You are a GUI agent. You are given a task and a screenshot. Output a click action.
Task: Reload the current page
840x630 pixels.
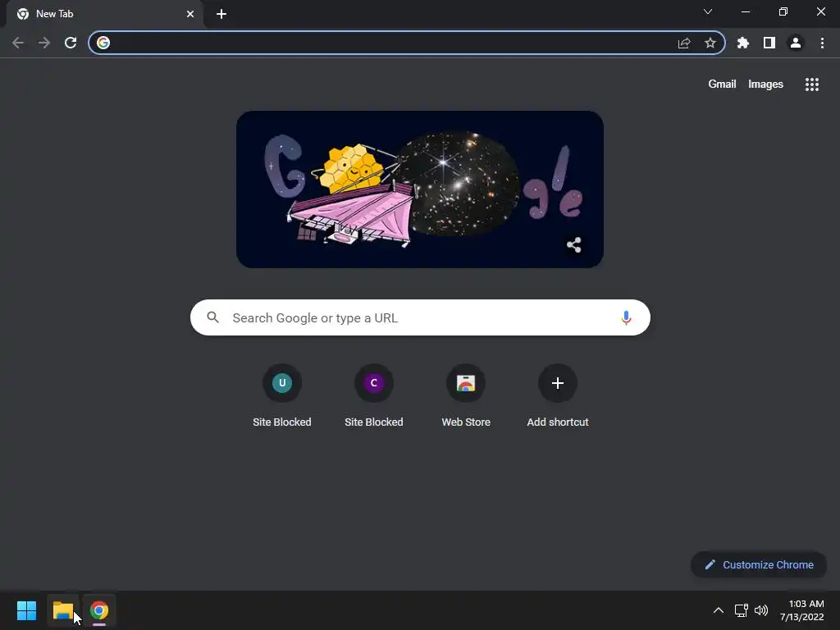(71, 43)
